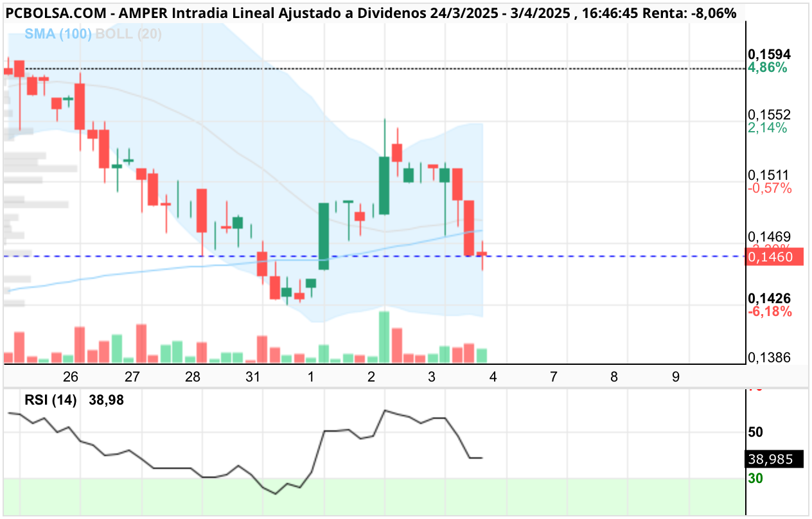Click the tallest green volume bar at date 2
The height and width of the screenshot is (519, 812).
(x=384, y=337)
